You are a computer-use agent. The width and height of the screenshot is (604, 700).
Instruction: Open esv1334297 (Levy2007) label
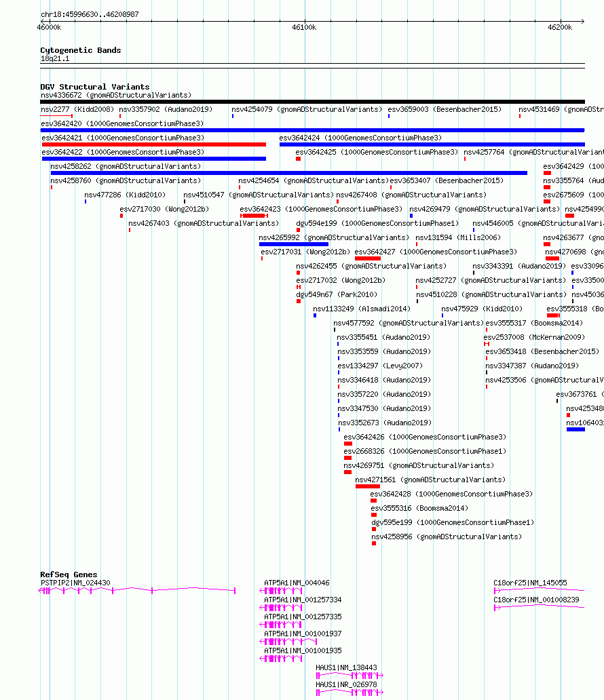pyautogui.click(x=380, y=366)
